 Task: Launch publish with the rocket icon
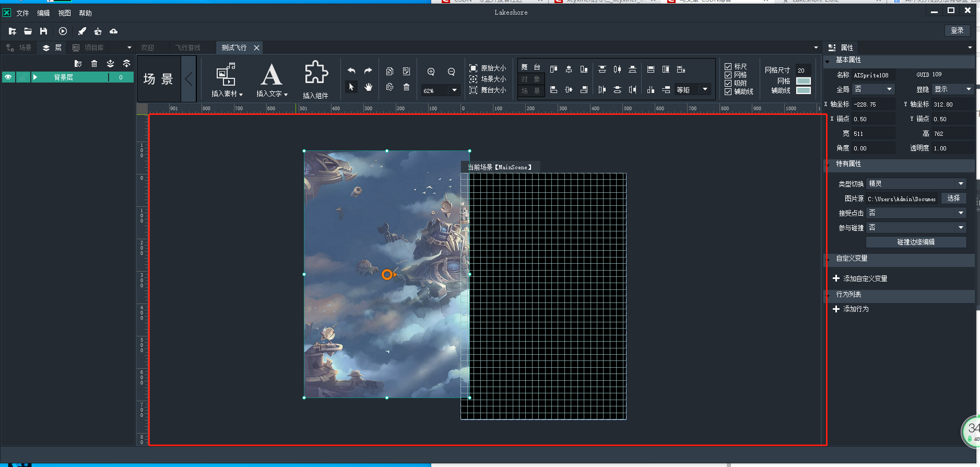tap(82, 31)
